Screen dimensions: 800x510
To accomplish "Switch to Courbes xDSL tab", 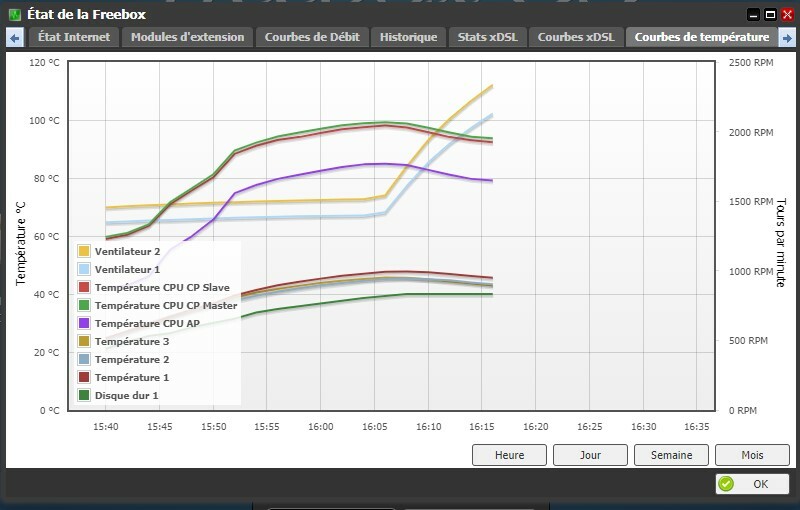I will (576, 37).
